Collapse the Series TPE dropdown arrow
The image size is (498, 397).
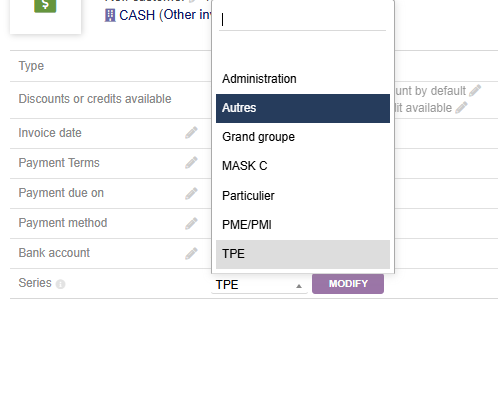299,286
